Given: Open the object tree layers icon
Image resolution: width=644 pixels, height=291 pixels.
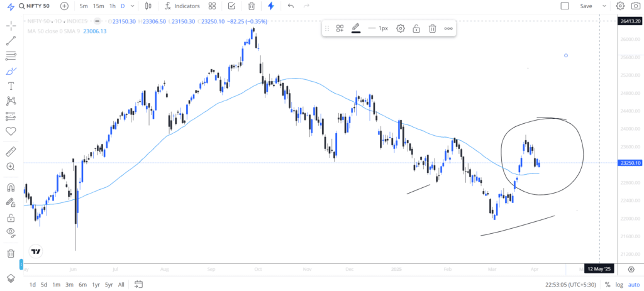Looking at the screenshot, I should coord(11,278).
